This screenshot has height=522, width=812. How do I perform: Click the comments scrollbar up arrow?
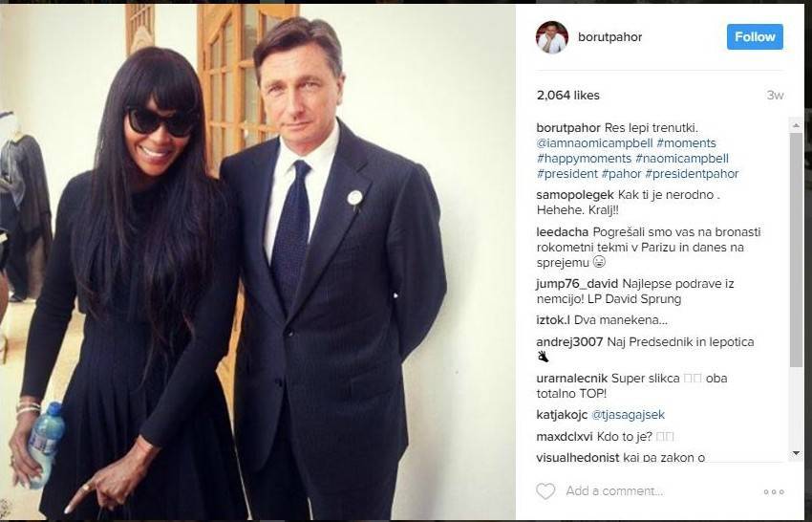796,125
